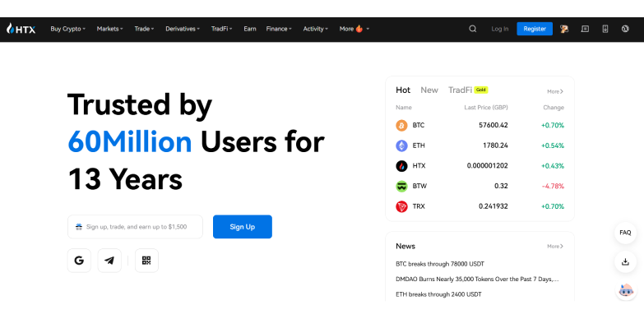This screenshot has width=644, height=319.
Task: Focus the sign-up email input field
Action: pyautogui.click(x=135, y=227)
